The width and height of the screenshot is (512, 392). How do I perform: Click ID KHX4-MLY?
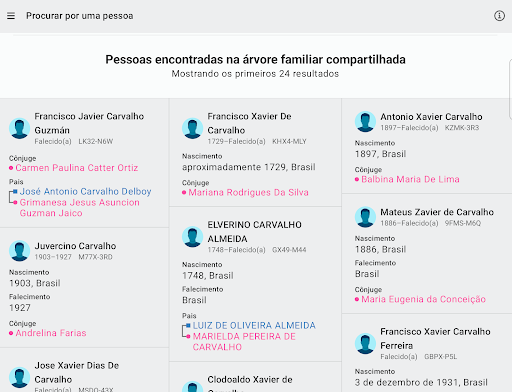pyautogui.click(x=289, y=141)
